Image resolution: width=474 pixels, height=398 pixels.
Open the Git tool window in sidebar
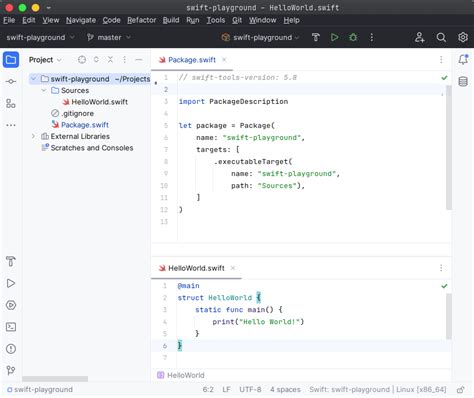point(11,370)
